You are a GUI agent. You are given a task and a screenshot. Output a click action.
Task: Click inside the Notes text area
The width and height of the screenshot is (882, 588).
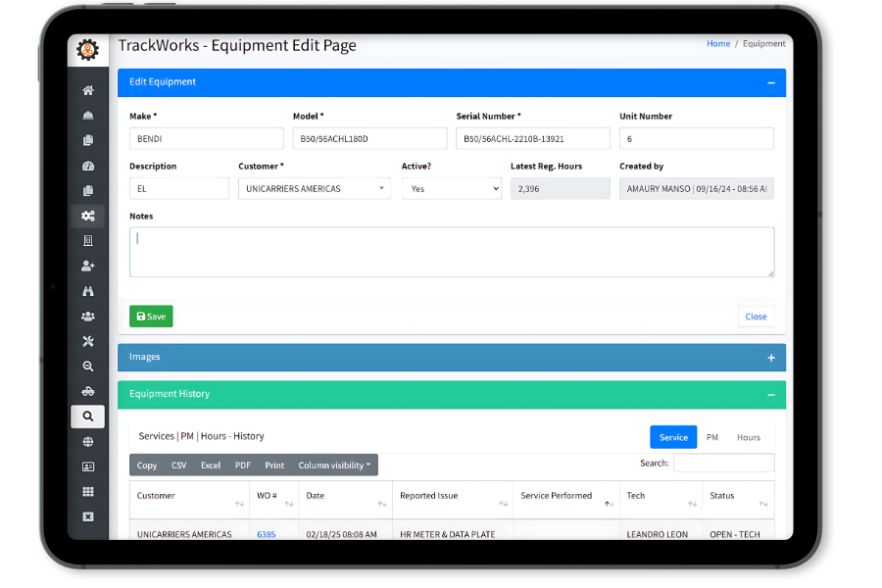pos(452,252)
